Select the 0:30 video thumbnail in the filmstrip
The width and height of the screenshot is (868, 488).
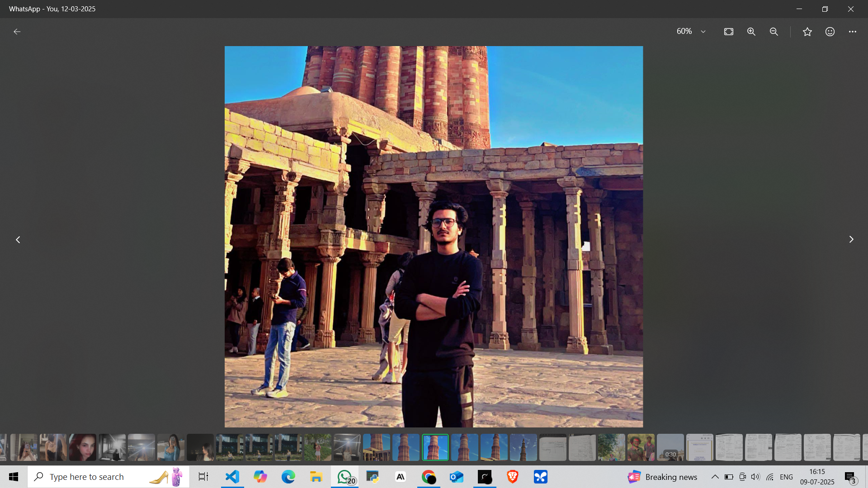click(x=670, y=447)
